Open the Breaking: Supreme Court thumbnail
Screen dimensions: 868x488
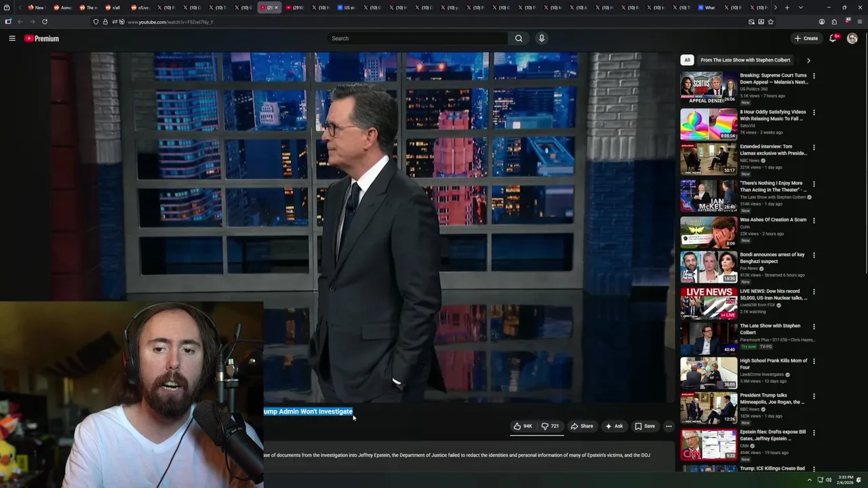(x=709, y=87)
